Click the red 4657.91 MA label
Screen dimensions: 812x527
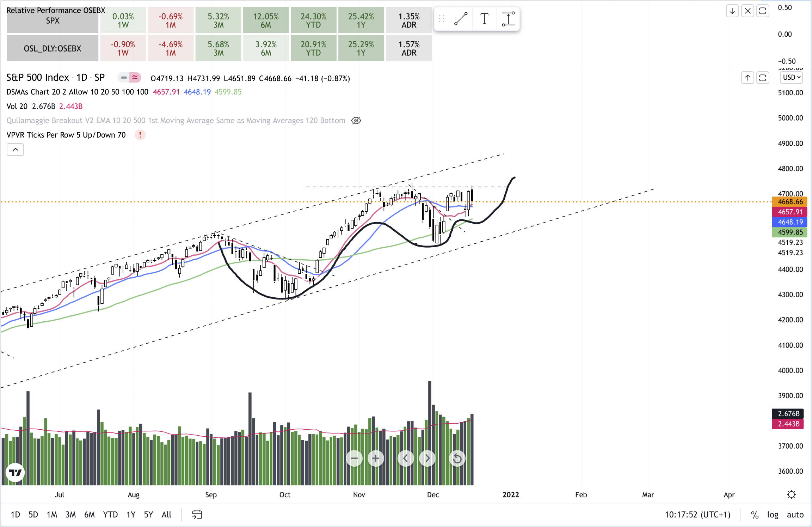tap(790, 212)
